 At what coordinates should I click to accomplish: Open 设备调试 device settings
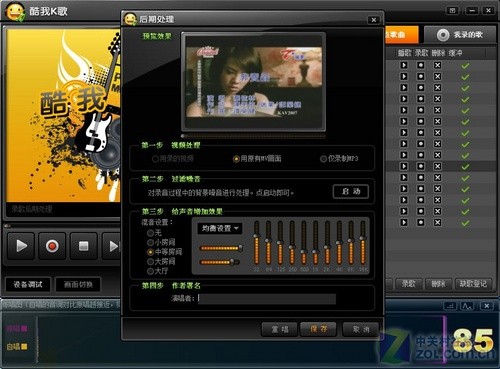click(28, 284)
